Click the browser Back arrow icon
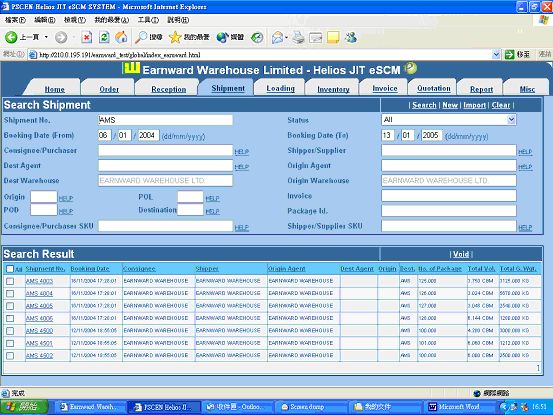553x415 pixels. tap(11, 37)
